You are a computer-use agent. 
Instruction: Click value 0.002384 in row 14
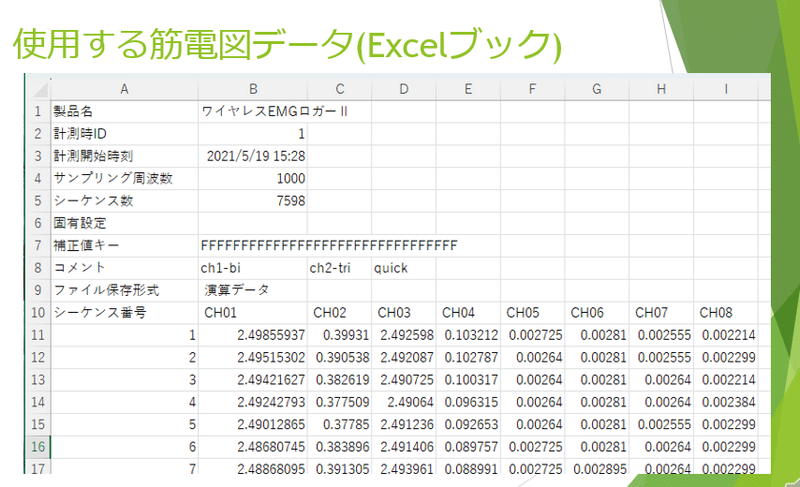point(726,402)
